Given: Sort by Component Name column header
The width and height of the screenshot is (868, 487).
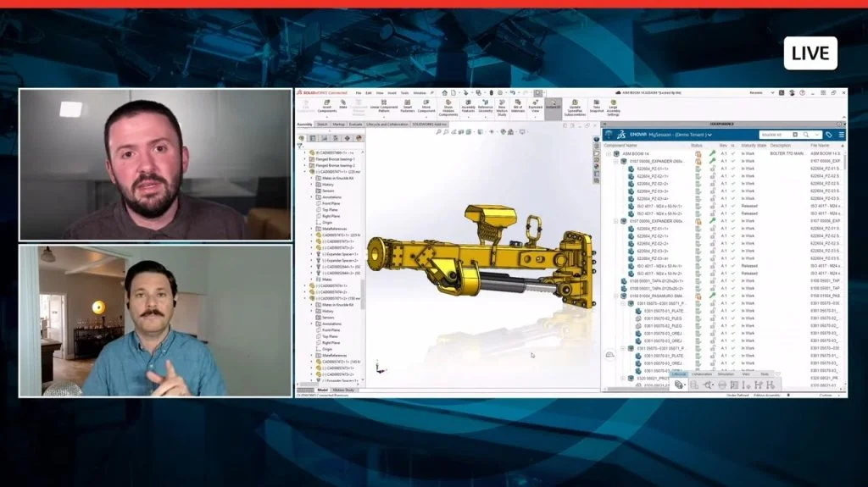Looking at the screenshot, I should pyautogui.click(x=620, y=146).
